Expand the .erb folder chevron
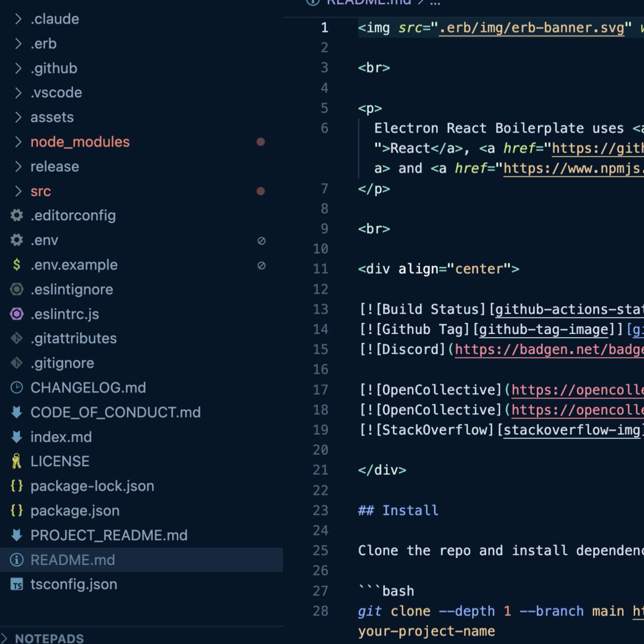 click(x=18, y=43)
